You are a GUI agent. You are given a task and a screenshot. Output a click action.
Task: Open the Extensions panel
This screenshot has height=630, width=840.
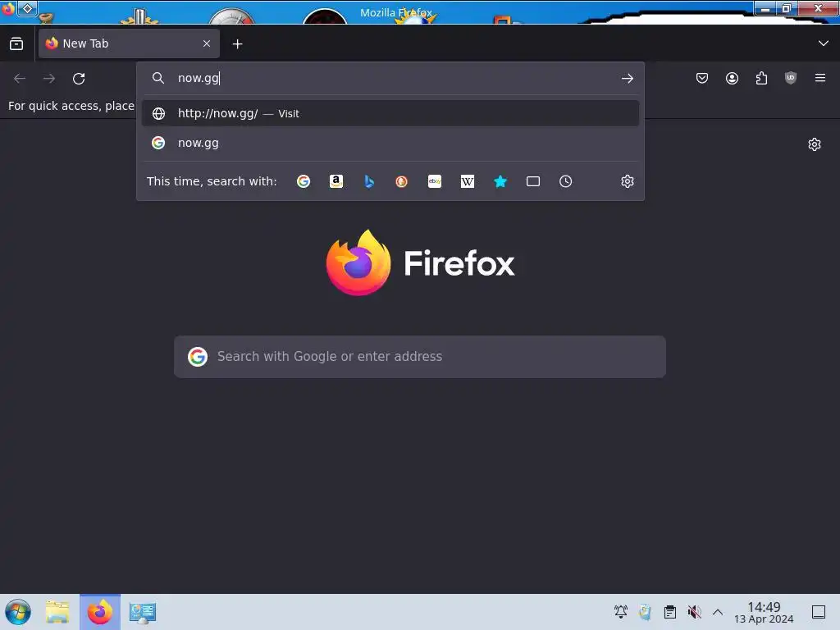[761, 78]
